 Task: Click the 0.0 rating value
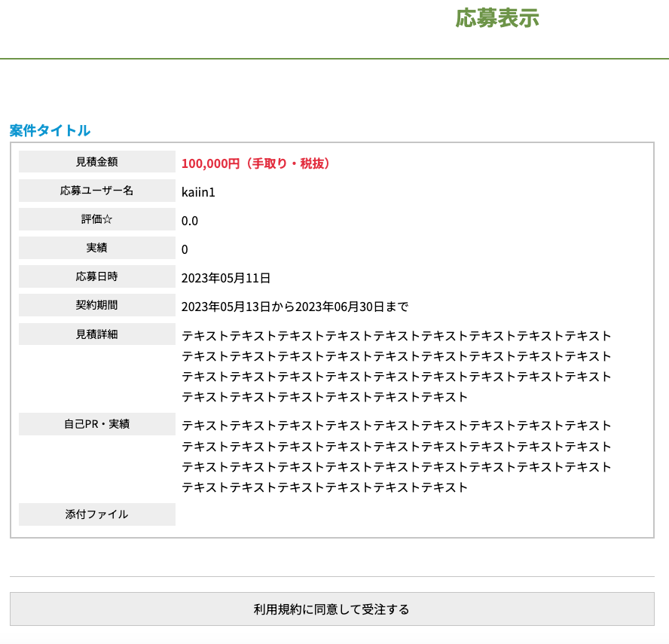click(189, 221)
